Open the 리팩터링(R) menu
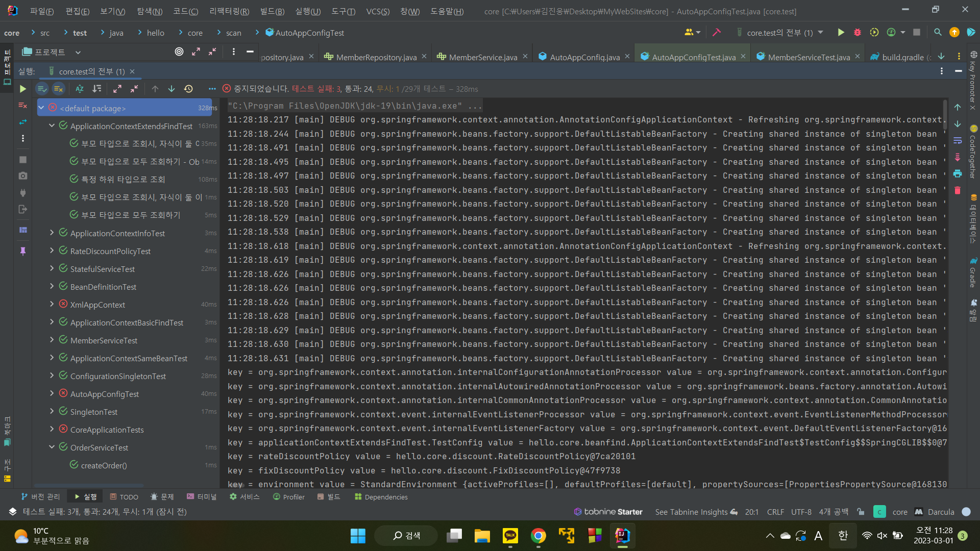This screenshot has width=980, height=551. tap(229, 11)
